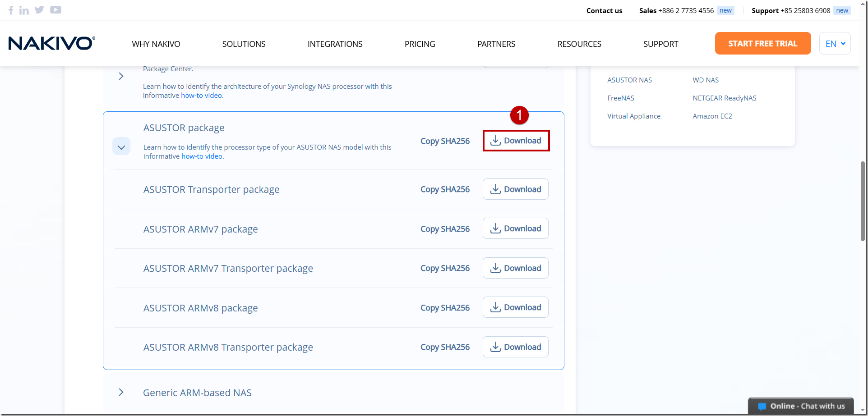This screenshot has width=868, height=416.
Task: Download ASUSTOR ARMv7 Transporter package
Action: tap(516, 268)
